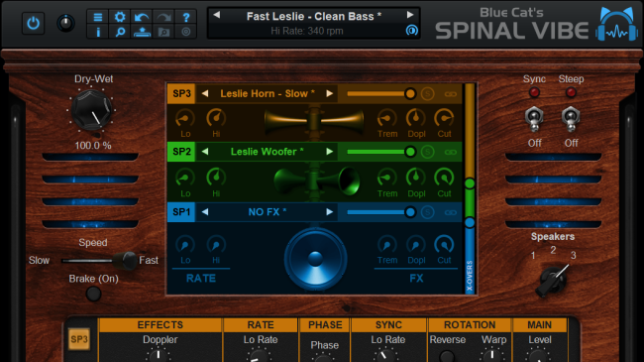The height and width of the screenshot is (362, 644).
Task: Click the SP1 Trem knob
Action: pos(386,245)
